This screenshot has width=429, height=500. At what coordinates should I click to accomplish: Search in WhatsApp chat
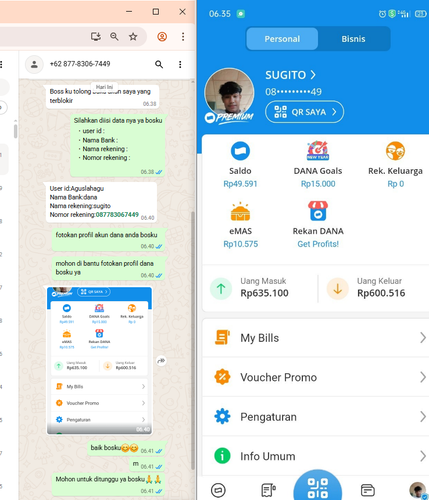coord(159,64)
